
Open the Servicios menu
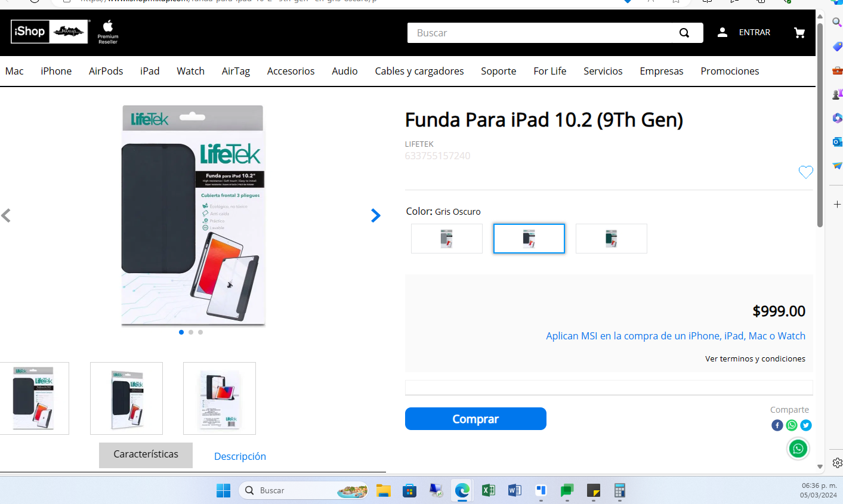[x=603, y=71]
